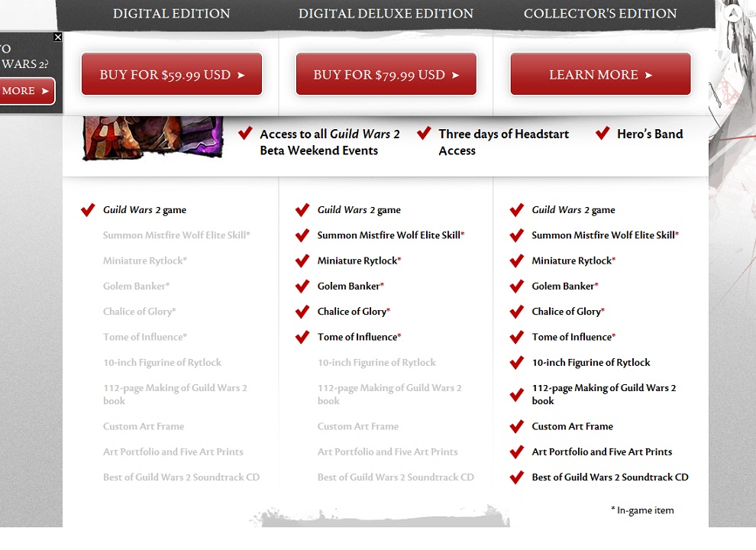Click greyed-out Miniature Rytlock under Digital Edition

[144, 260]
